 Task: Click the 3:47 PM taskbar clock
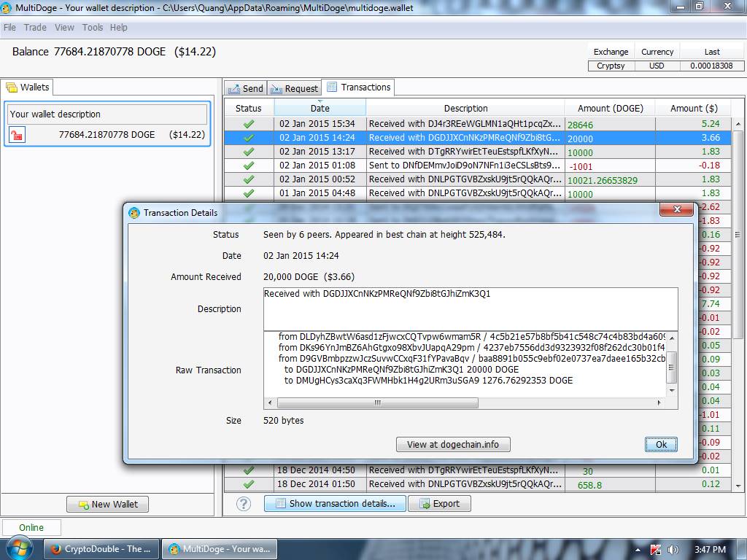pyautogui.click(x=710, y=550)
